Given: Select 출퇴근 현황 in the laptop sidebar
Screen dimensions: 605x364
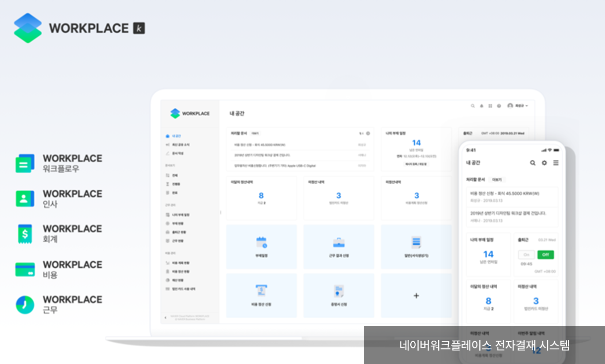Looking at the screenshot, I should click(x=176, y=232).
